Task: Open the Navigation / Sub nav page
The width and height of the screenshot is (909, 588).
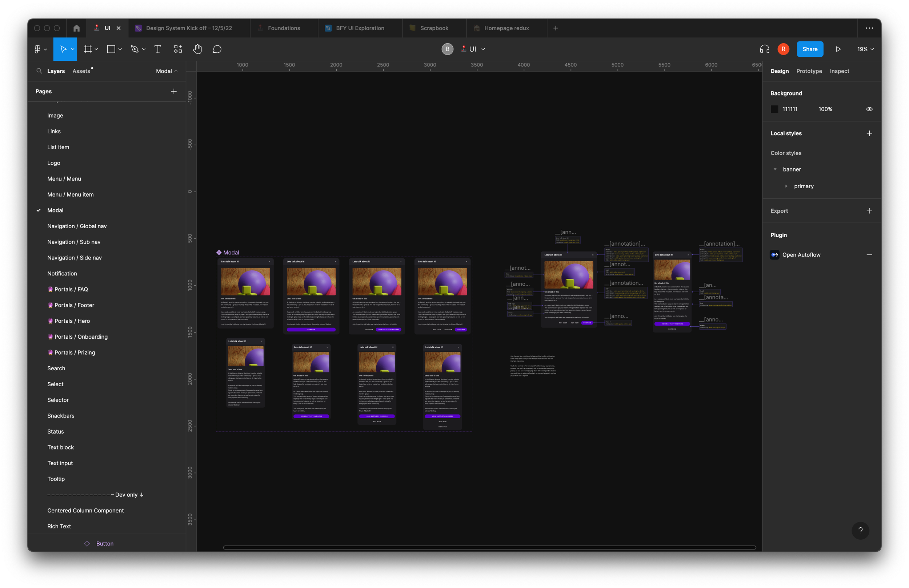Action: [x=74, y=242]
